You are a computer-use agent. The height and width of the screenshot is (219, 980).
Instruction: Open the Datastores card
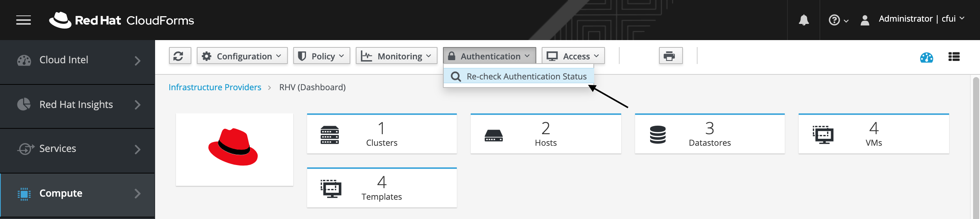[x=710, y=133]
